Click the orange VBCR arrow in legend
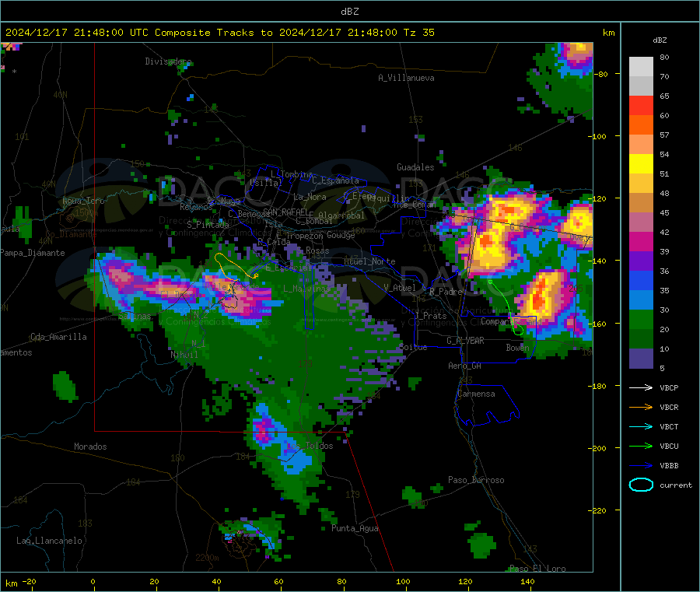The width and height of the screenshot is (700, 592). [x=641, y=407]
